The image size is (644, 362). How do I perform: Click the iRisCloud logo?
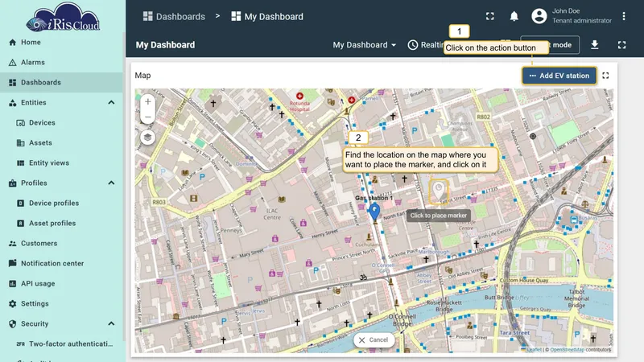tap(63, 17)
